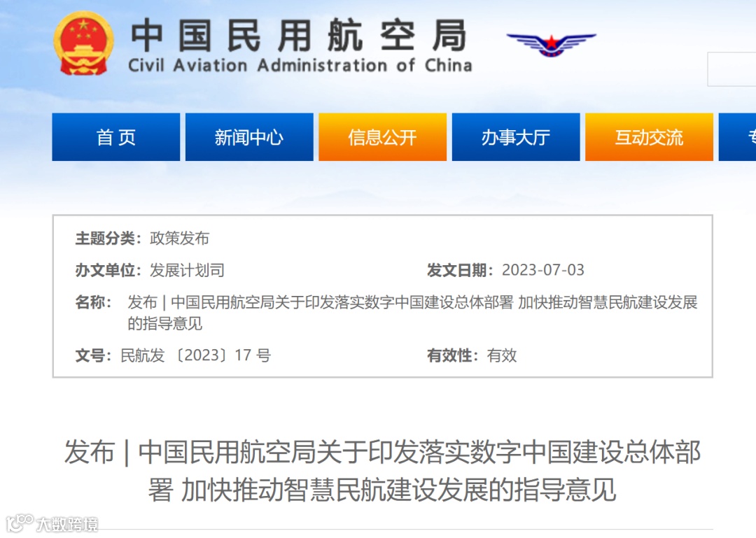The width and height of the screenshot is (756, 538).
Task: Click the document name in the info box
Action: point(413,313)
